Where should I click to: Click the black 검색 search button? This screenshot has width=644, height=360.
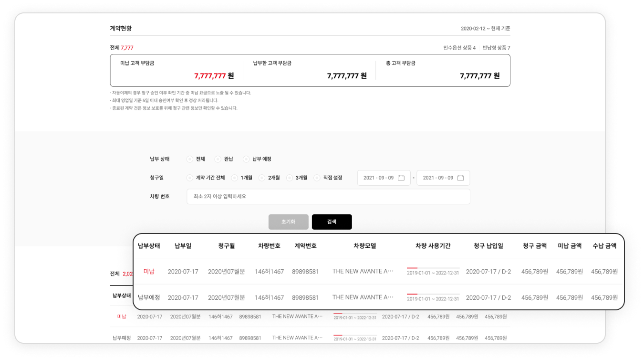[332, 222]
